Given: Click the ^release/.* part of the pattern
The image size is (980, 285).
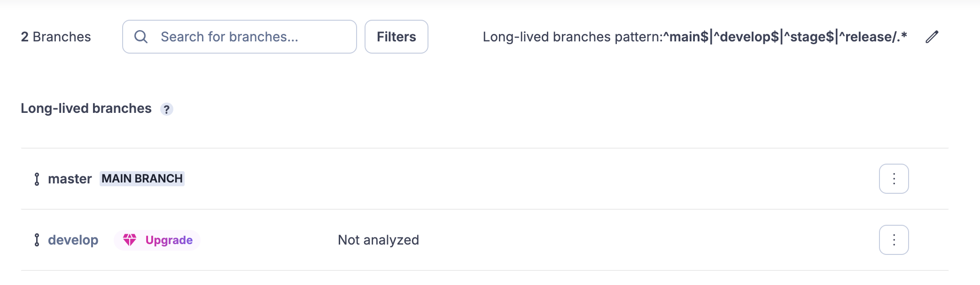Looking at the screenshot, I should click(x=873, y=37).
